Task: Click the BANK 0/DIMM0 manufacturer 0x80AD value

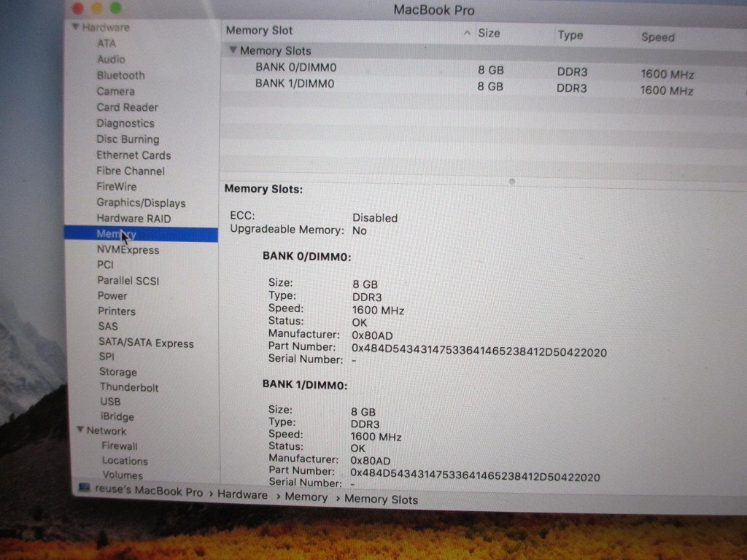Action: (x=372, y=335)
